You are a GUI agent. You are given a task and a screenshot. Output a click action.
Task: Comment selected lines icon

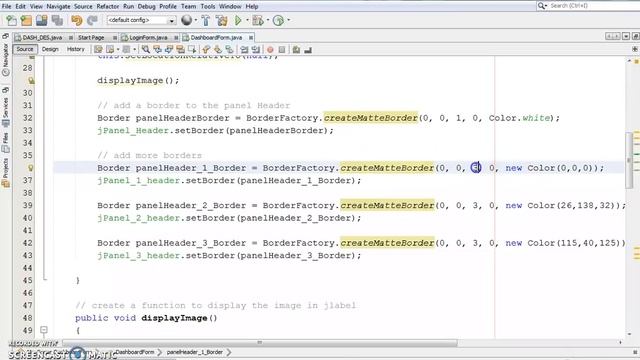pos(296,50)
